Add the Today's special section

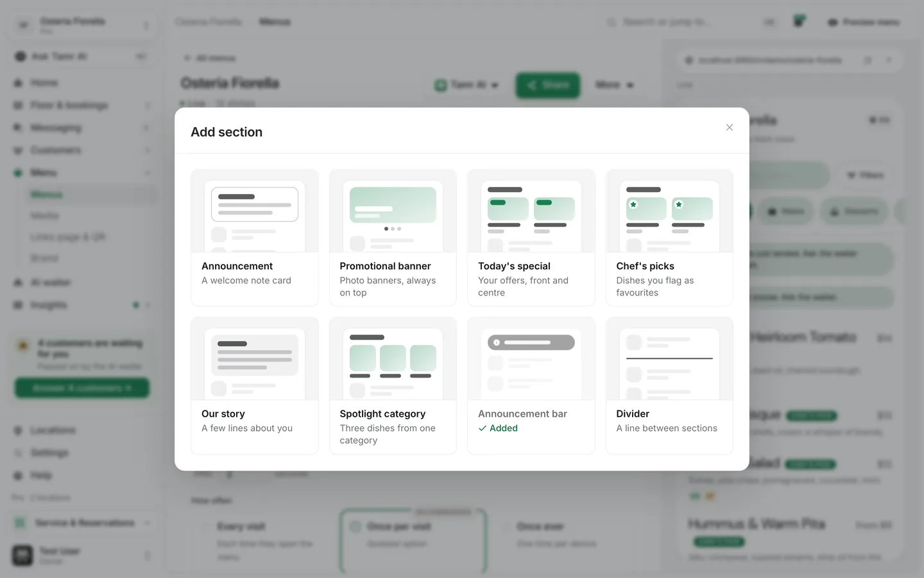point(531,238)
